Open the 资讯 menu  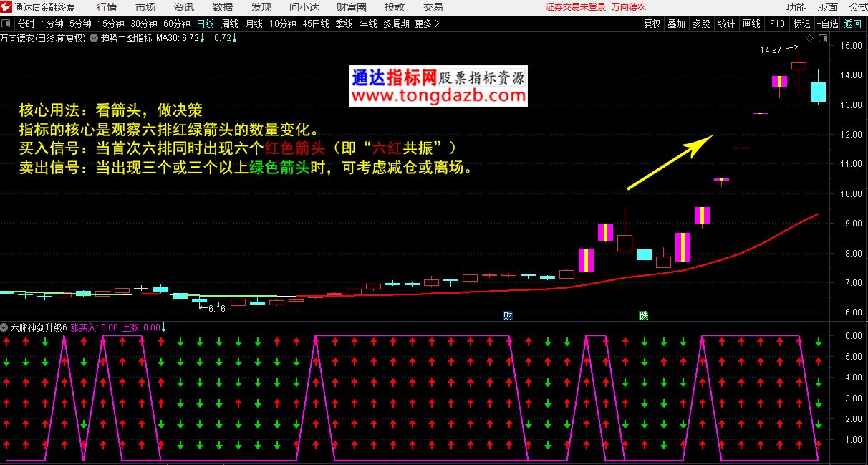pyautogui.click(x=184, y=7)
